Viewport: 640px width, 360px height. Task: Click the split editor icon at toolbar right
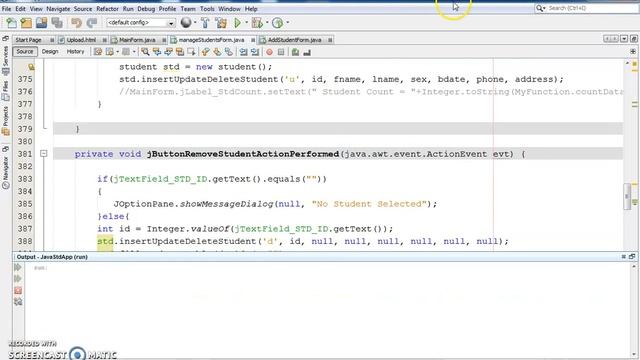633,52
